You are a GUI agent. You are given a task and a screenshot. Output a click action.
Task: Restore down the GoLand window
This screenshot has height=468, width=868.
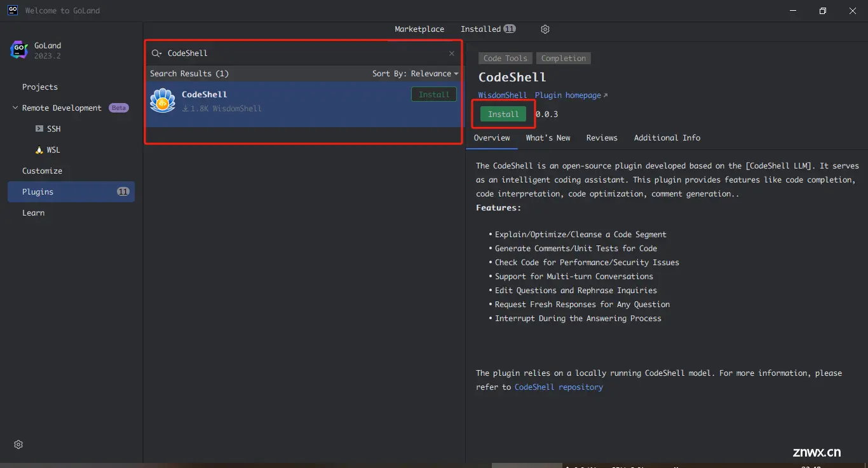(823, 11)
